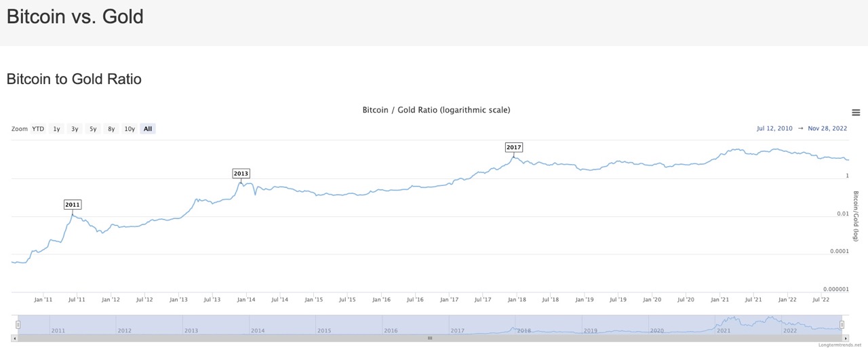Viewport: 868px width, 350px height.
Task: Select the 10y zoom range
Action: point(130,129)
